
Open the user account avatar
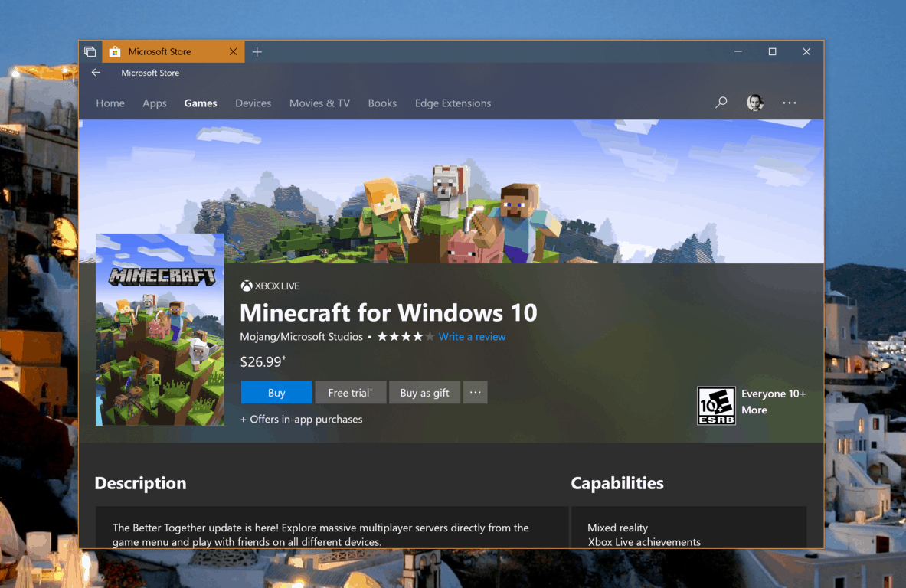click(755, 103)
